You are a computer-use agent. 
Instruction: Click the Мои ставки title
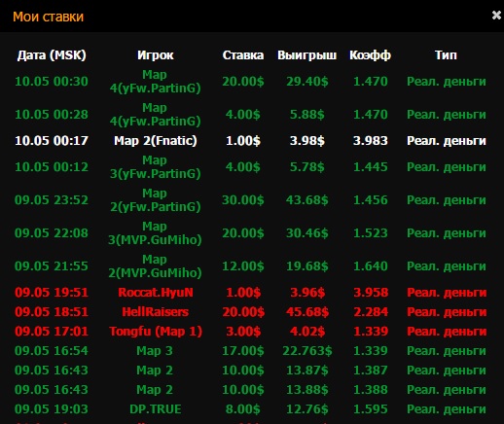(48, 17)
